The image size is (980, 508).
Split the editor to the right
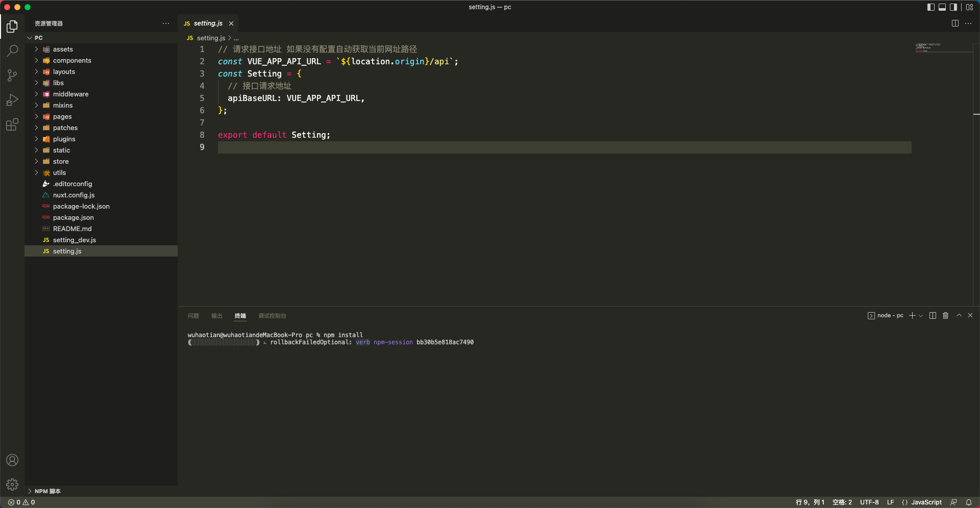(x=955, y=23)
